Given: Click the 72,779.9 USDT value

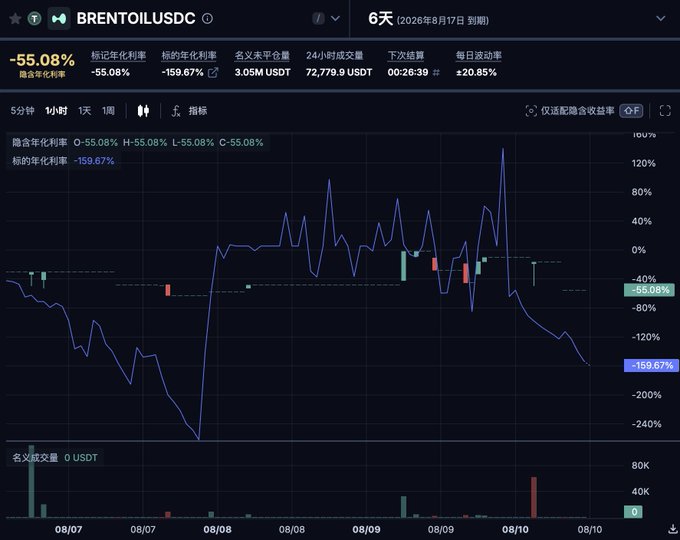Looking at the screenshot, I should (x=339, y=72).
